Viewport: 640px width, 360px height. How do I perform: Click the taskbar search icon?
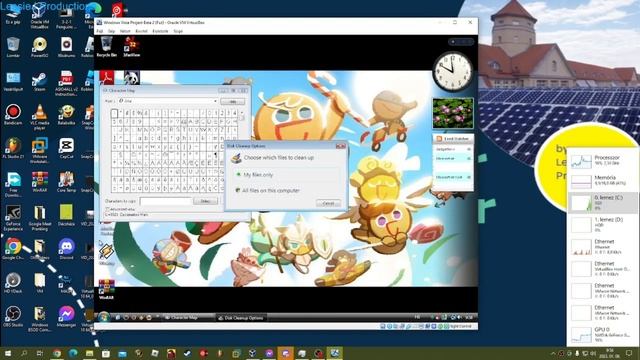[24, 353]
